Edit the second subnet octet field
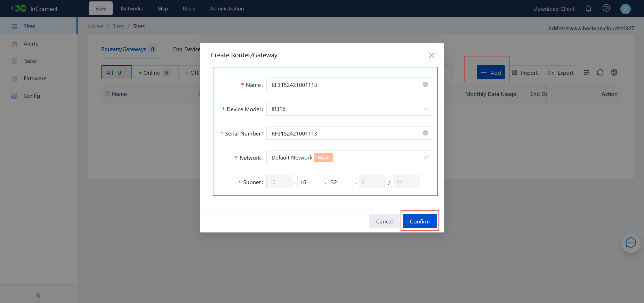This screenshot has height=303, width=644. coord(310,182)
